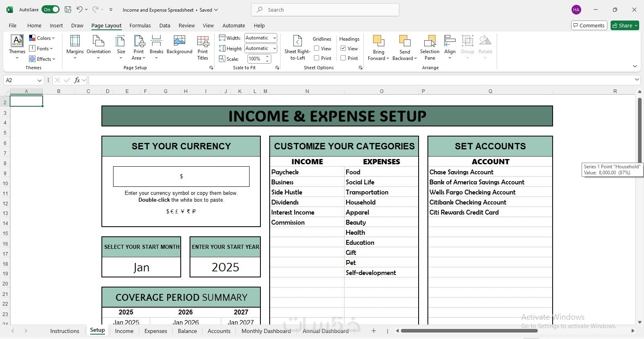This screenshot has width=644, height=339.
Task: Click the Undo icon
Action: [x=80, y=9]
